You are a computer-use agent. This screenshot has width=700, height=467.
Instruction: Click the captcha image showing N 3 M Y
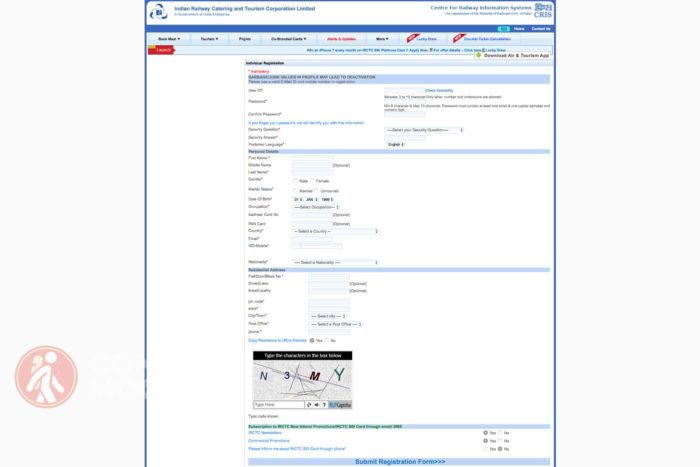[303, 380]
